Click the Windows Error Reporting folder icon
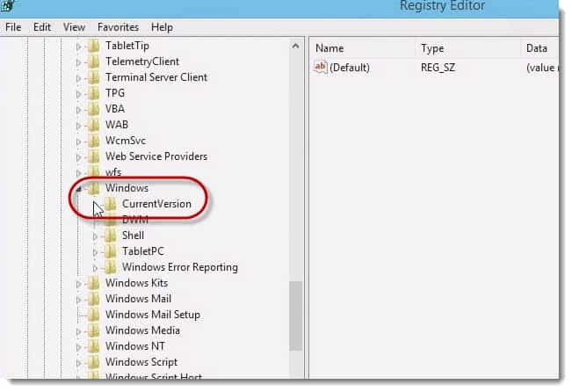This screenshot has width=572, height=392. point(110,267)
